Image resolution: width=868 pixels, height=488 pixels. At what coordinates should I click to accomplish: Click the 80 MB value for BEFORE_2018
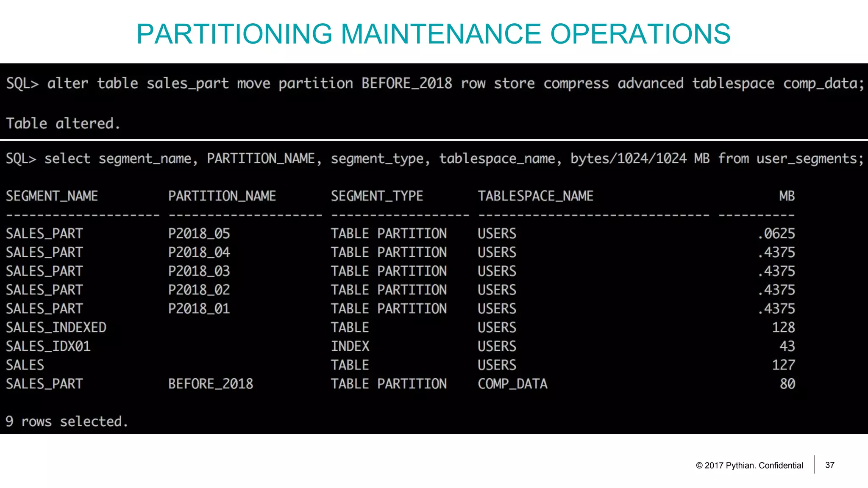click(x=787, y=384)
